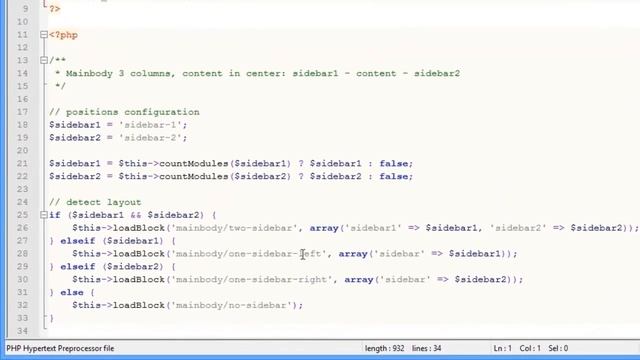
Task: Click 'Col : 1' in status bar
Action: tap(530, 349)
